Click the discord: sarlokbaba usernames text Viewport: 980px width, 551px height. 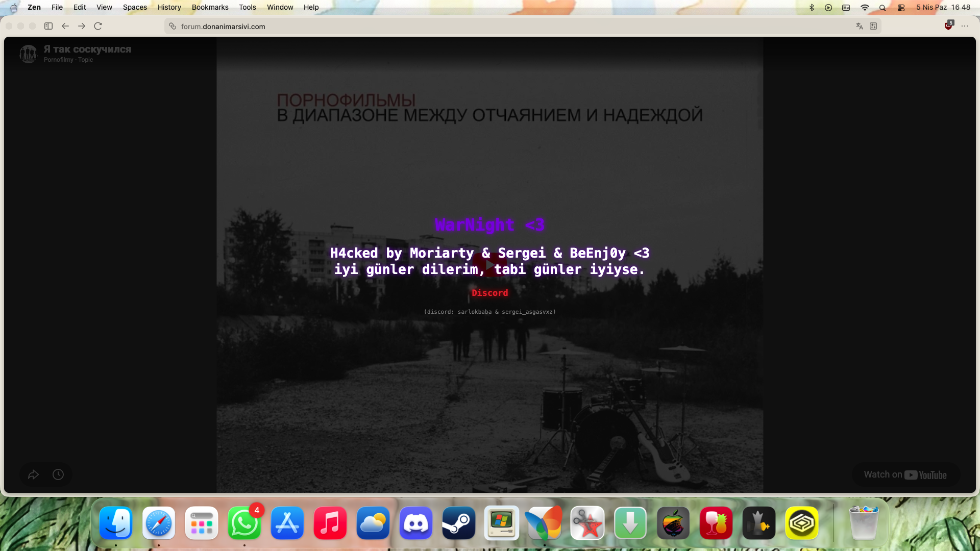tap(489, 312)
